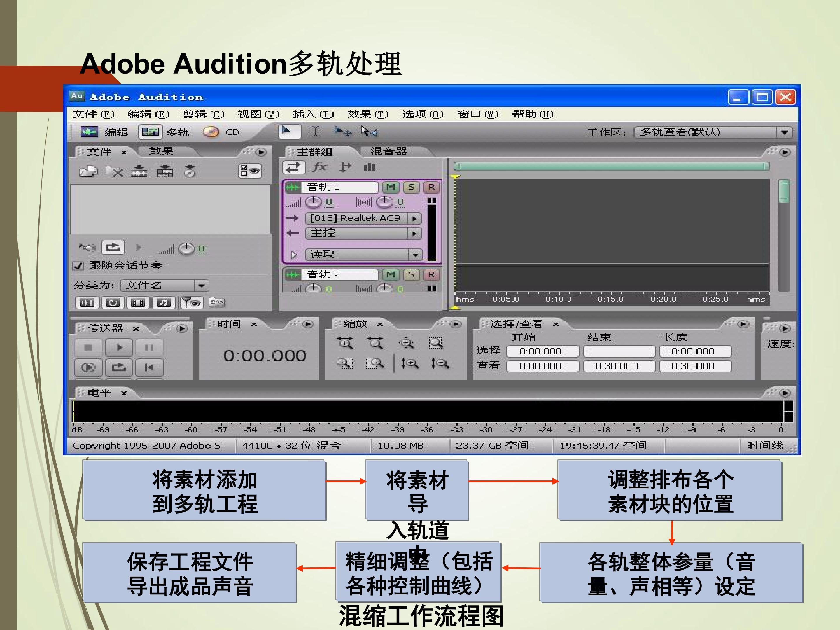Click Zoom Out Horizontally icon
This screenshot has width=840, height=630.
point(376,344)
